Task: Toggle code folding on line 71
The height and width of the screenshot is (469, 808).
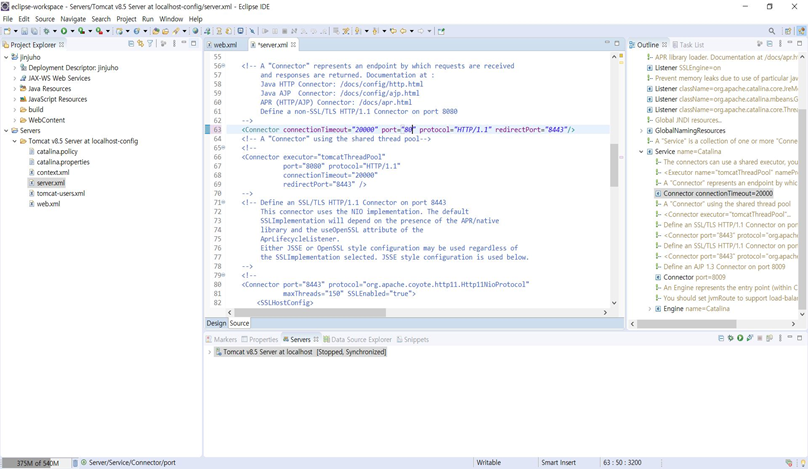Action: pyautogui.click(x=224, y=202)
